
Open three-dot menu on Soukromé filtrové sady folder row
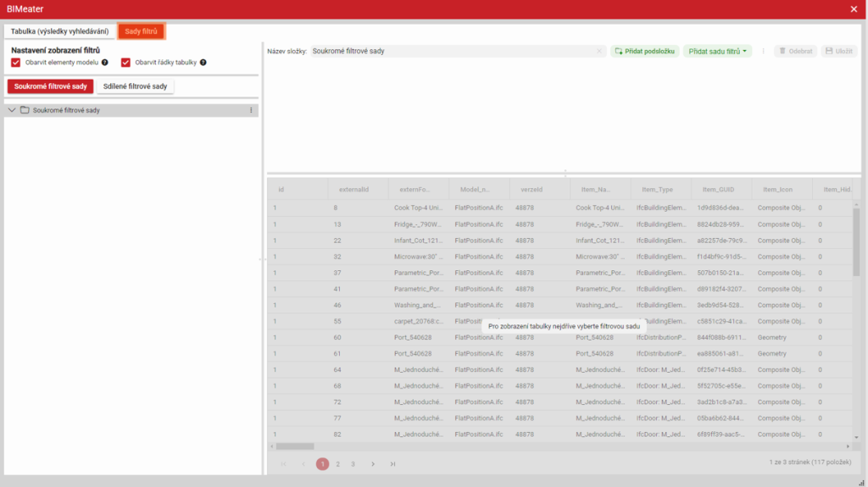pos(251,110)
